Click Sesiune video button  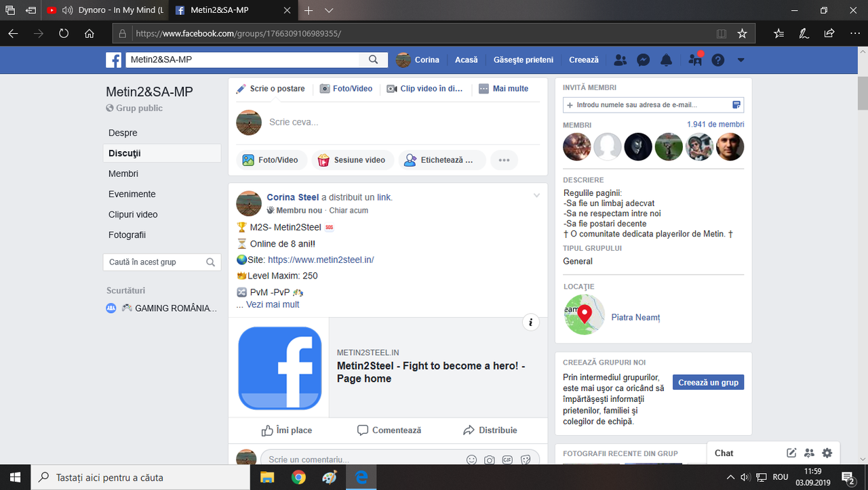tap(353, 160)
